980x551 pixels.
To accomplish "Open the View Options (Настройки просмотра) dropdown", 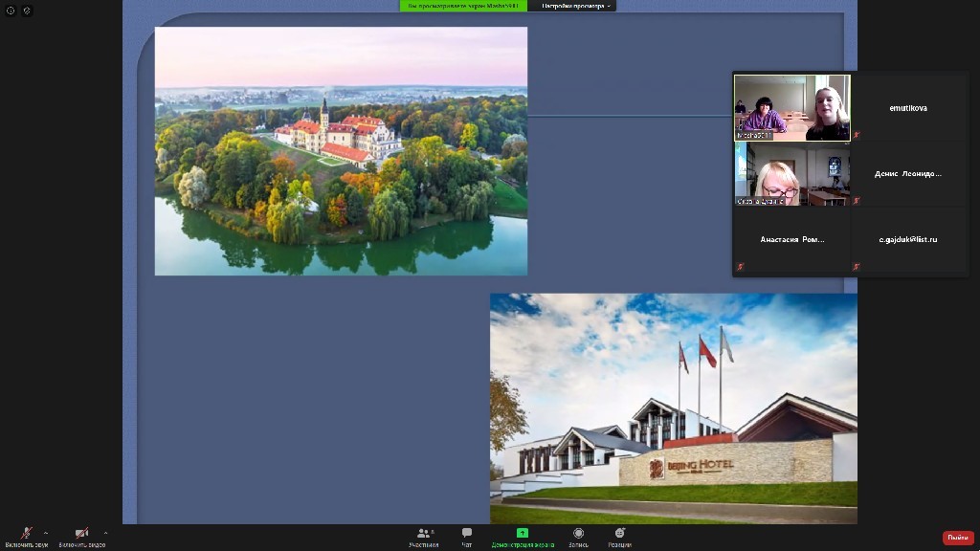I will click(576, 6).
